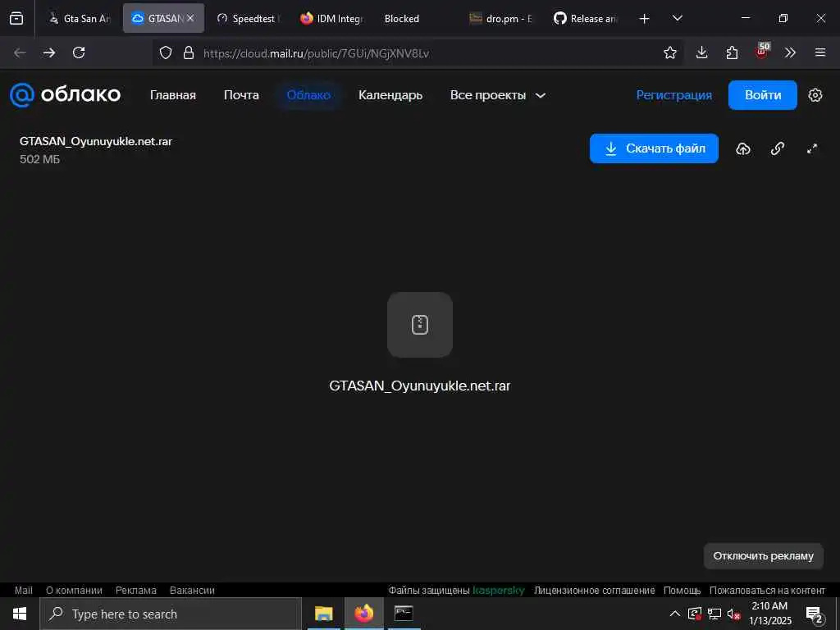Open uBlock extension icon showing 50
The height and width of the screenshot is (630, 840).
point(762,51)
